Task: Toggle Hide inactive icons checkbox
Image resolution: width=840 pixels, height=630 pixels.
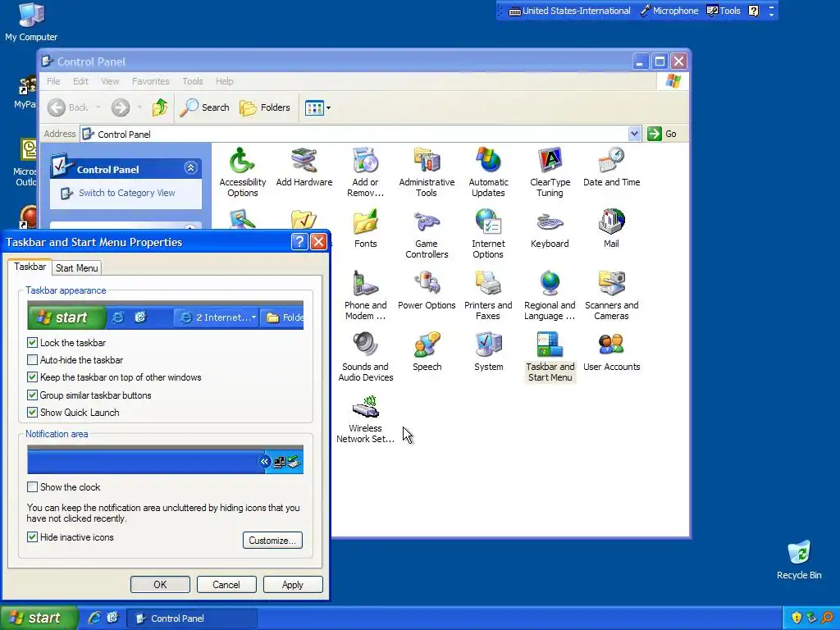Action: [x=32, y=536]
